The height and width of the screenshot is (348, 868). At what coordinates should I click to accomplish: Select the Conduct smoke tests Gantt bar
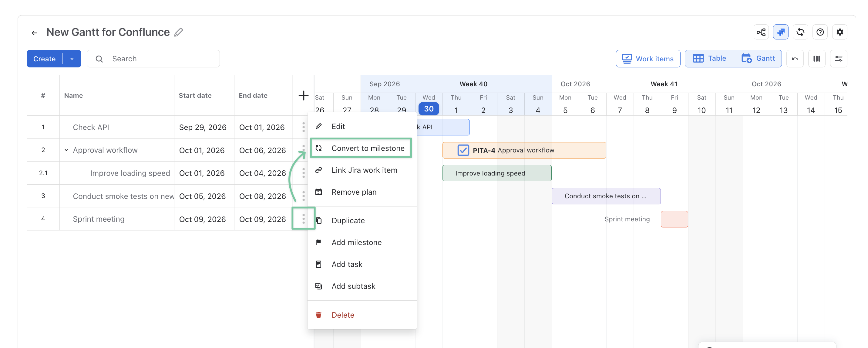tap(606, 196)
